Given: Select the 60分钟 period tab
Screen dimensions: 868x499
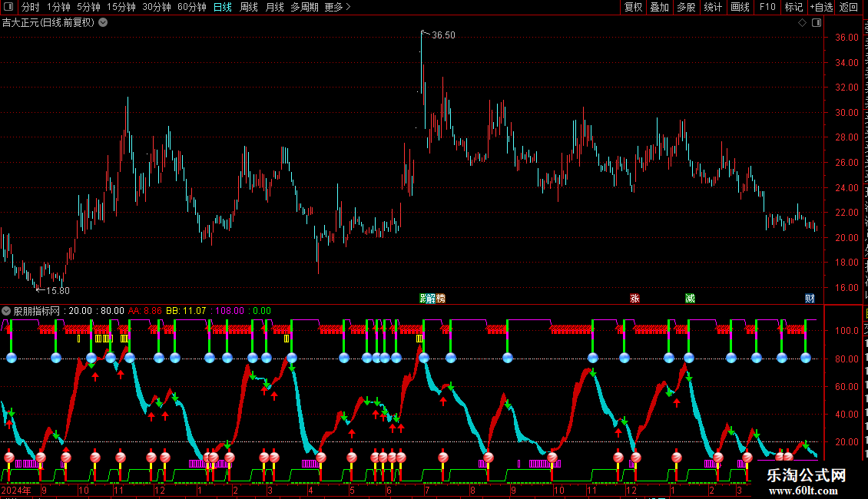Looking at the screenshot, I should [x=192, y=7].
